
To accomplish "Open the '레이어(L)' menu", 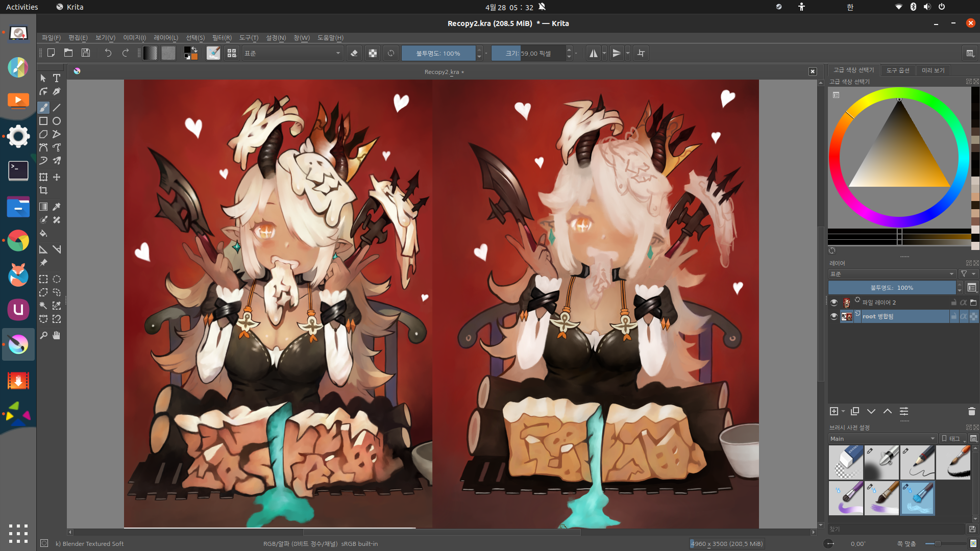I will click(166, 38).
